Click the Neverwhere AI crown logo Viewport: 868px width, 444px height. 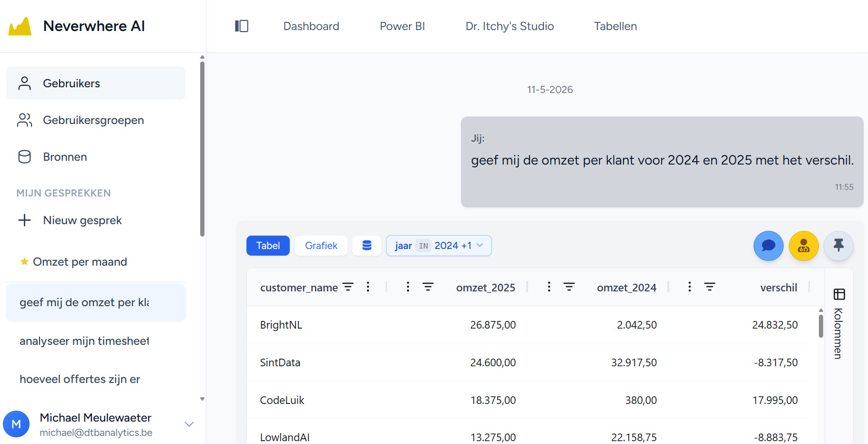click(x=20, y=26)
